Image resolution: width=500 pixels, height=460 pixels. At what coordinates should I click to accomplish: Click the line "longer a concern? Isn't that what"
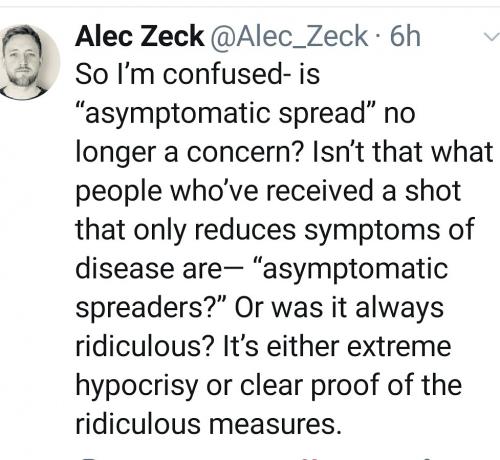pyautogui.click(x=284, y=153)
